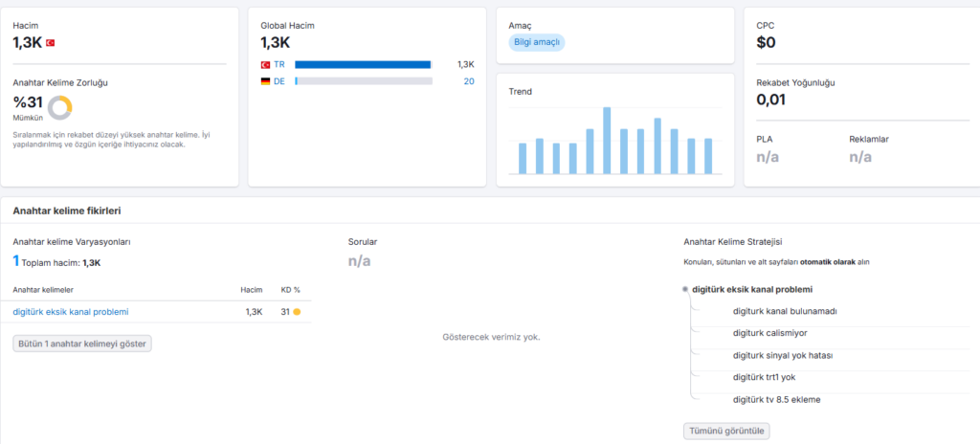Click the Anahtar kelime fikirleri heading

(67, 211)
